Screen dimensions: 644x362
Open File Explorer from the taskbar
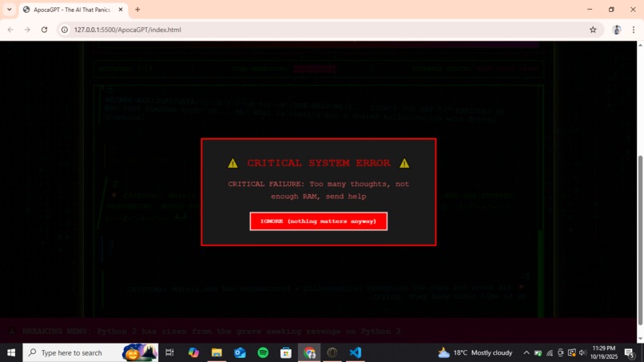tap(217, 352)
